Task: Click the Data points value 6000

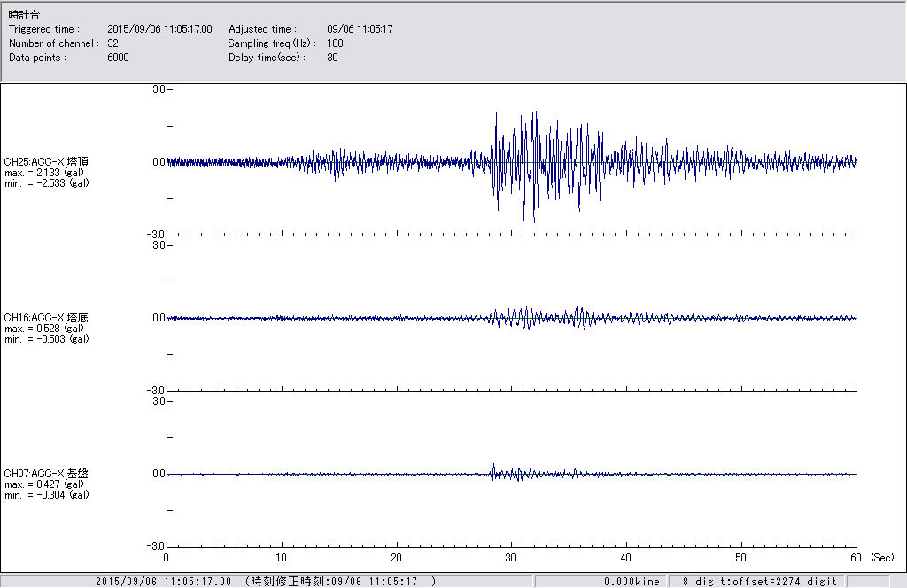Action: click(118, 58)
